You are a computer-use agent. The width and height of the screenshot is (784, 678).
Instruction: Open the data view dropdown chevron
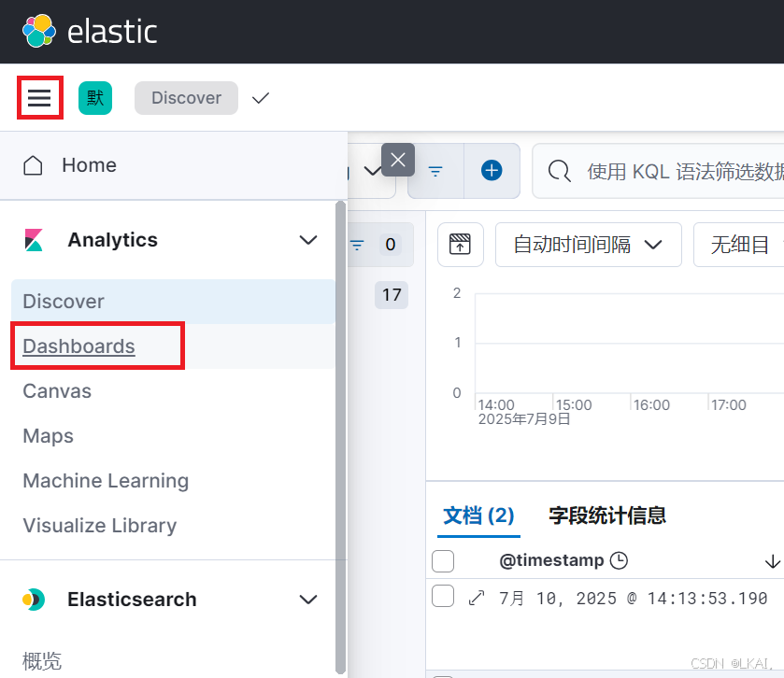coord(373,172)
